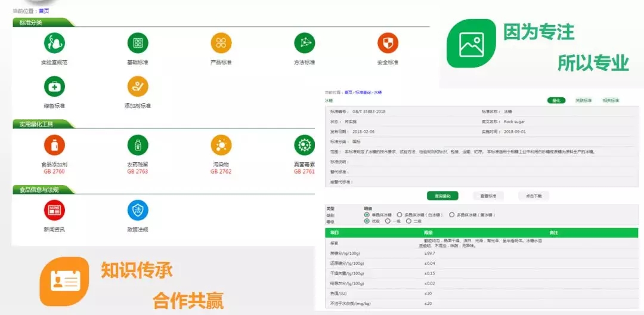The image size is (644, 315).
Task: Select the 多晶体冰糖（黄冰糖）radio option
Action: (x=452, y=215)
